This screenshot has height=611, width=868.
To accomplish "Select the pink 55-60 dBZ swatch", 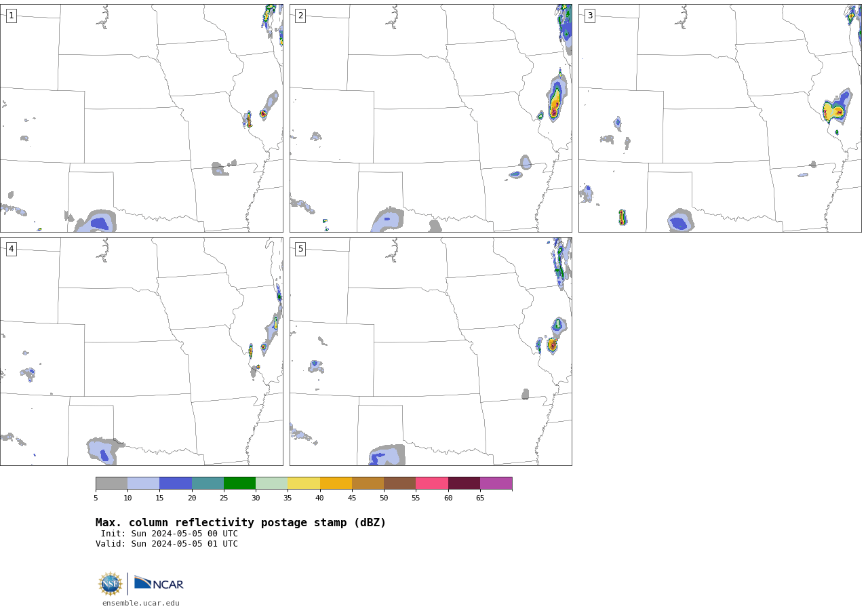I will tap(432, 484).
